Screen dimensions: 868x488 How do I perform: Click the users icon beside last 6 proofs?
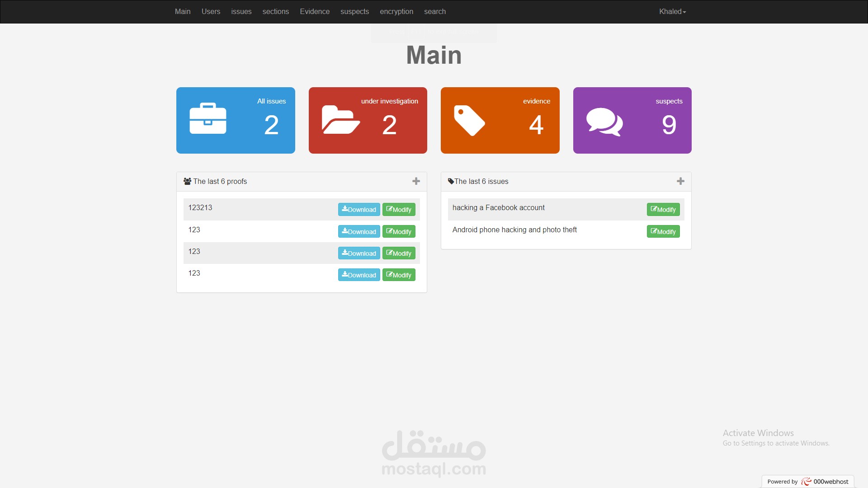coord(187,181)
